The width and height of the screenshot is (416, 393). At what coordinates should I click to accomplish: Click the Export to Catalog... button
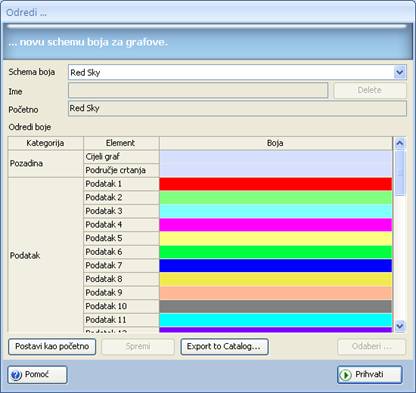click(x=224, y=347)
